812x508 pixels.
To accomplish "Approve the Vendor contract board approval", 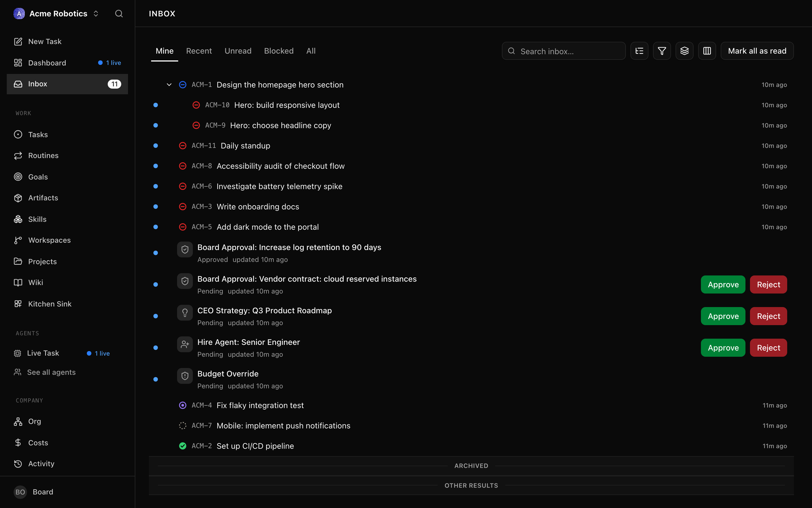I will click(723, 284).
